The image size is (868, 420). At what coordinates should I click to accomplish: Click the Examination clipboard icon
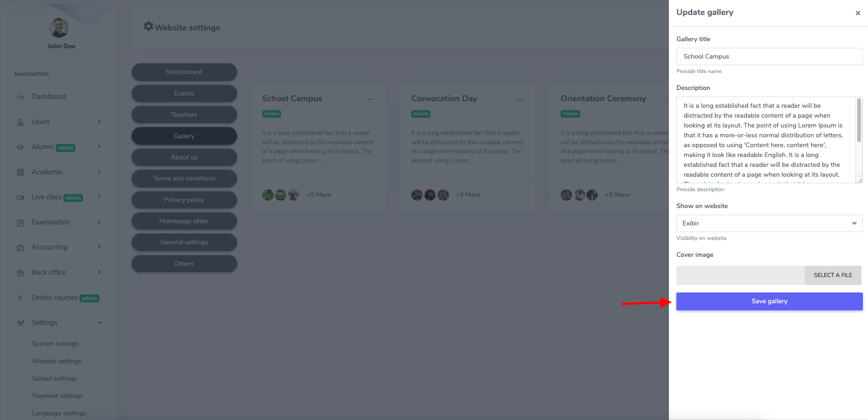tap(21, 223)
